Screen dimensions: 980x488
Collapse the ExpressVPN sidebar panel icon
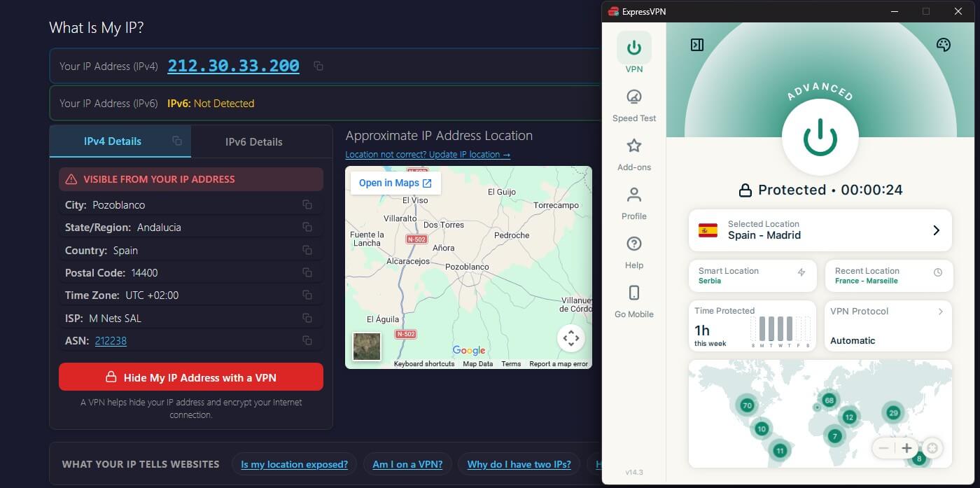696,45
